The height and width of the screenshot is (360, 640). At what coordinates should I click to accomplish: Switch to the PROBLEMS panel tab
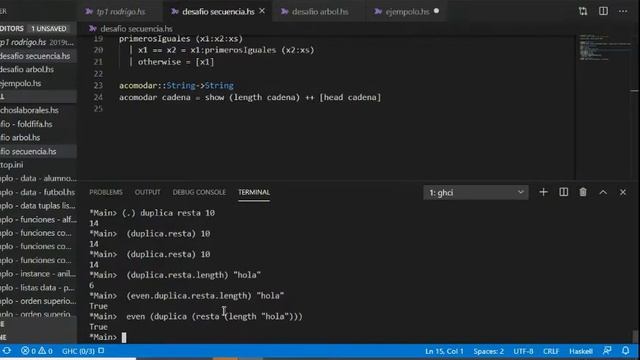pos(106,192)
